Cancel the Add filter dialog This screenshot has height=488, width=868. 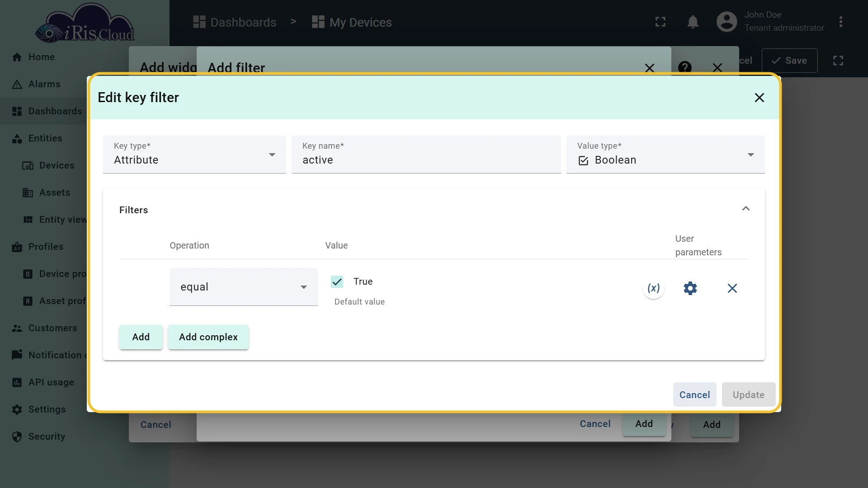[x=595, y=424]
